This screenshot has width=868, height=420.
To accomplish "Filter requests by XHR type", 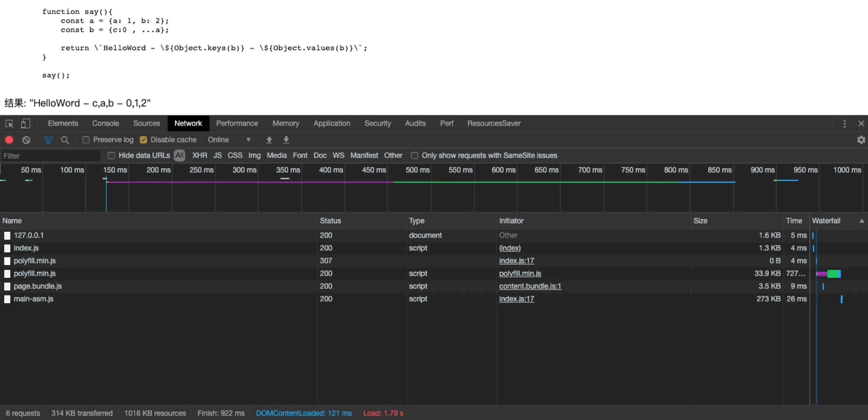I will tap(199, 156).
